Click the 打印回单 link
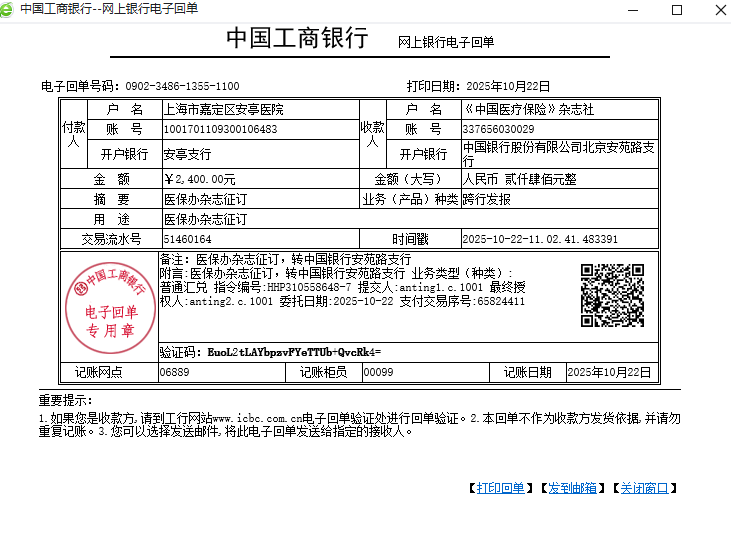Viewport: 731px width, 550px height. coord(500,488)
